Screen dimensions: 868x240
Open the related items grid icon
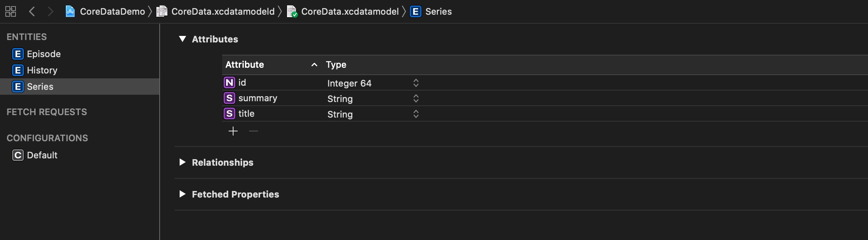pyautogui.click(x=11, y=11)
